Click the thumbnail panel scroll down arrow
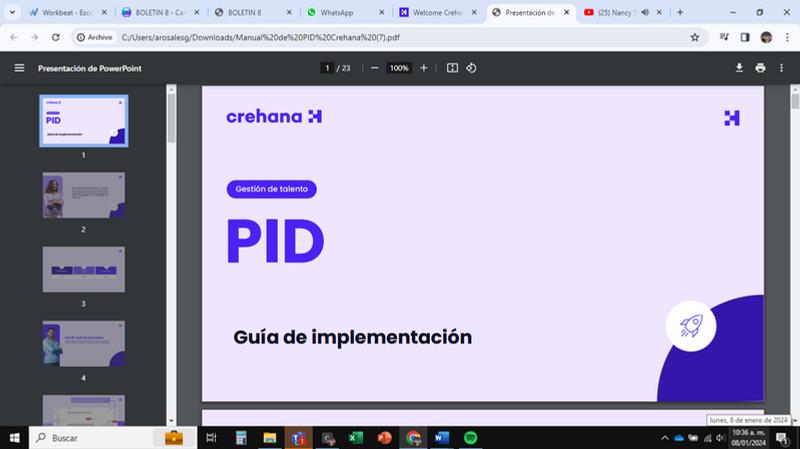 point(171,421)
